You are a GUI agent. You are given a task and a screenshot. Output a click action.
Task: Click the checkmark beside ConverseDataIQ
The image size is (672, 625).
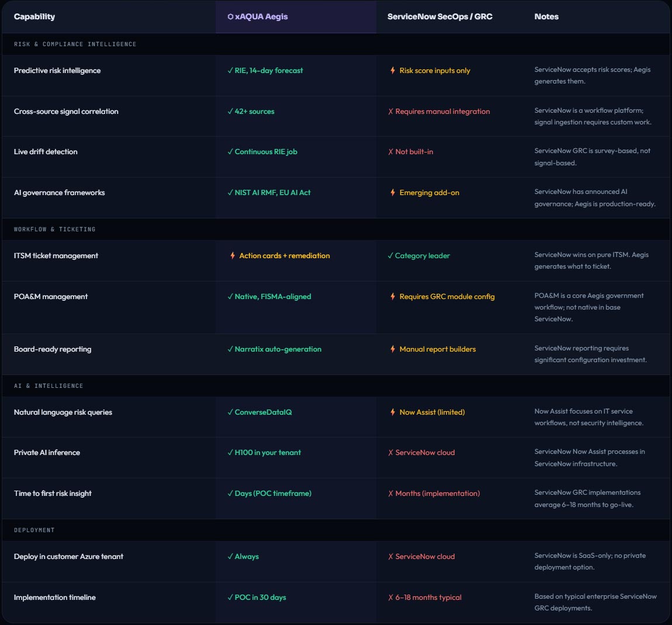230,412
